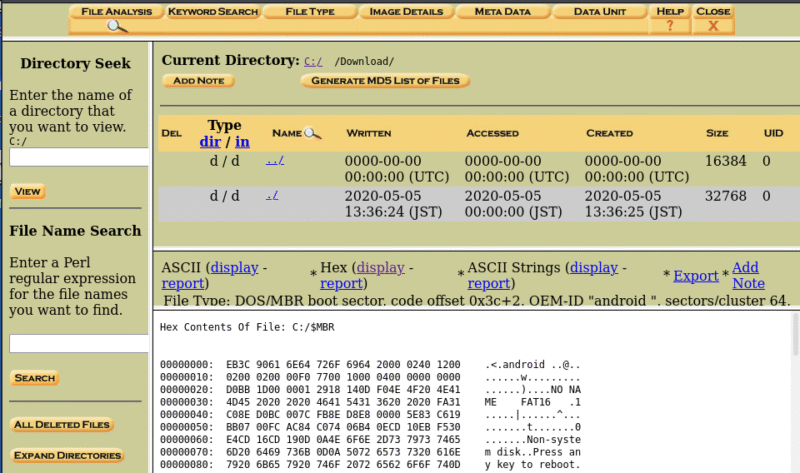800x473 pixels.
Task: Click the C:/ link in Current Directory
Action: 313,61
